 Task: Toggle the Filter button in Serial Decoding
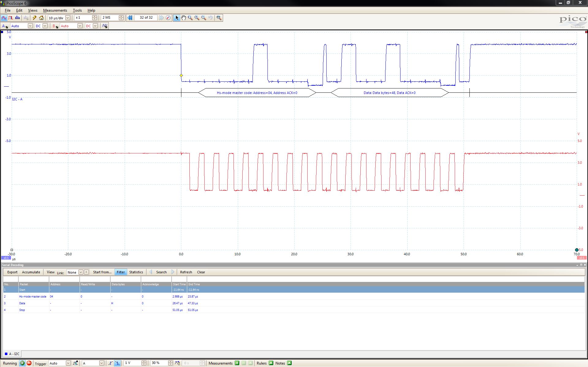(x=121, y=272)
